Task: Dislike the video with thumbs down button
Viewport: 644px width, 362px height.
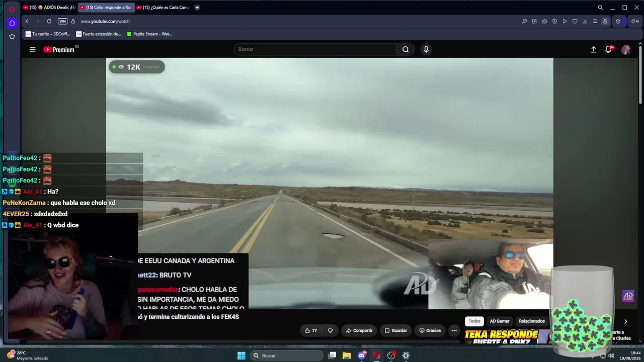Action: (330, 330)
